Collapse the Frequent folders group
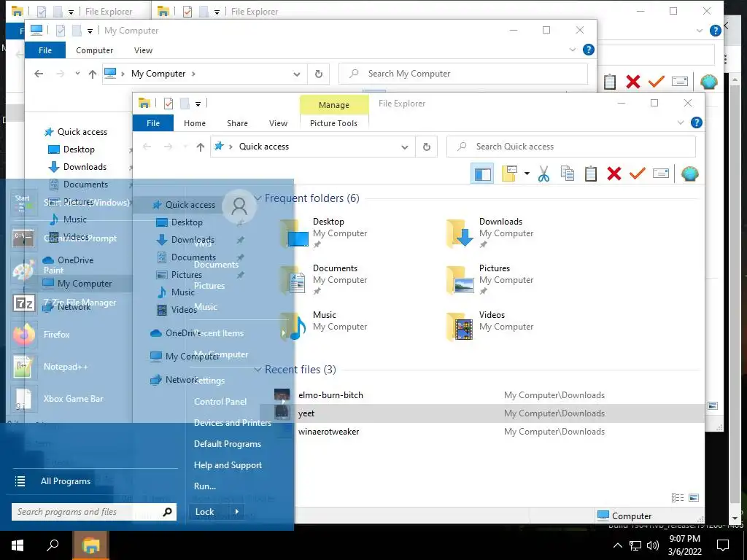Screen dimensions: 747x560 click(258, 198)
